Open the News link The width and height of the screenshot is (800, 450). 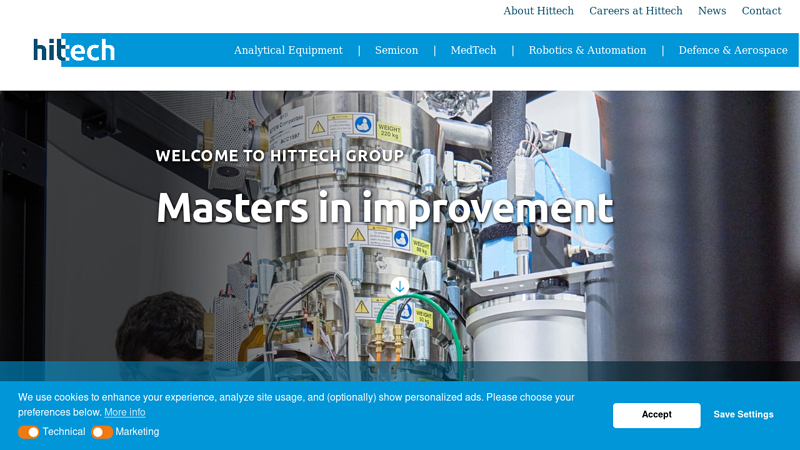pos(712,11)
